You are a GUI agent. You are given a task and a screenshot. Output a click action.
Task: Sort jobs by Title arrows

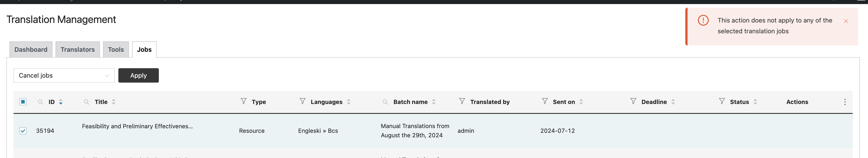coord(114,102)
